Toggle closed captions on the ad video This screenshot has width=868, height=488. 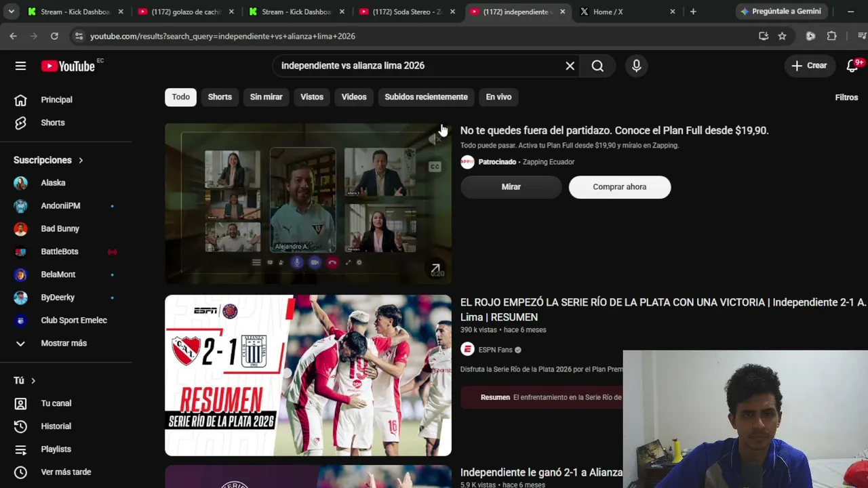(435, 167)
